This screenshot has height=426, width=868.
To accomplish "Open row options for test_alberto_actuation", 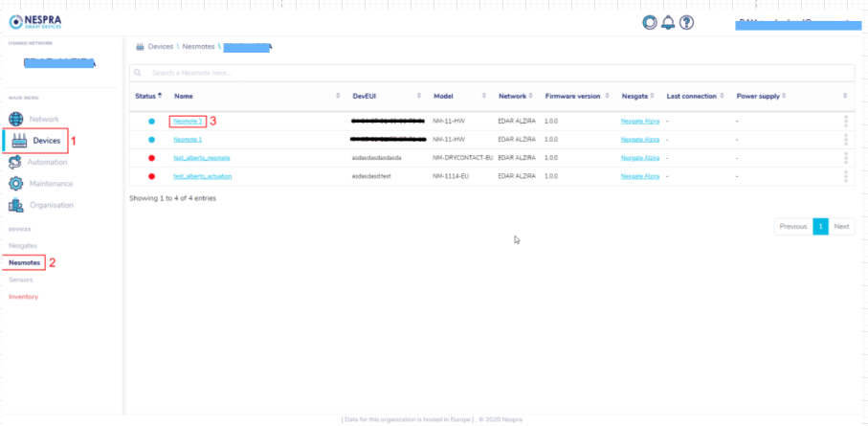I will click(x=846, y=176).
